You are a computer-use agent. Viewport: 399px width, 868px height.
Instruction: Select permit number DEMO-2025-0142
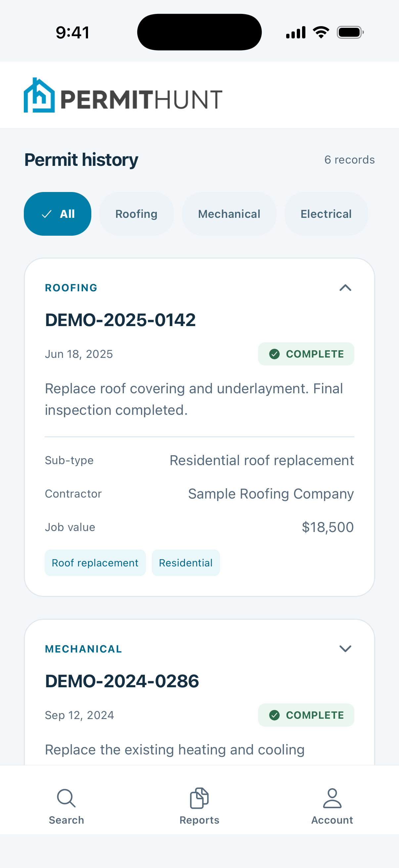tap(120, 320)
